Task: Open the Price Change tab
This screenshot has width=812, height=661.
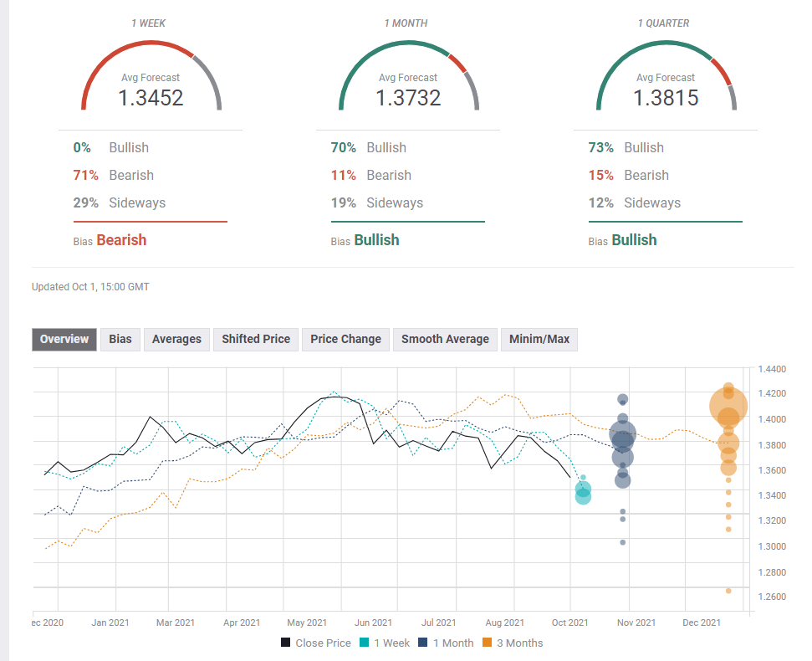Action: pyautogui.click(x=345, y=339)
